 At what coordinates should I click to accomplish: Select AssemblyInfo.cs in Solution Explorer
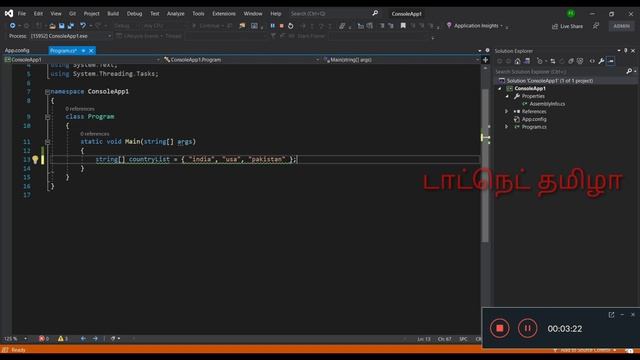click(x=547, y=104)
